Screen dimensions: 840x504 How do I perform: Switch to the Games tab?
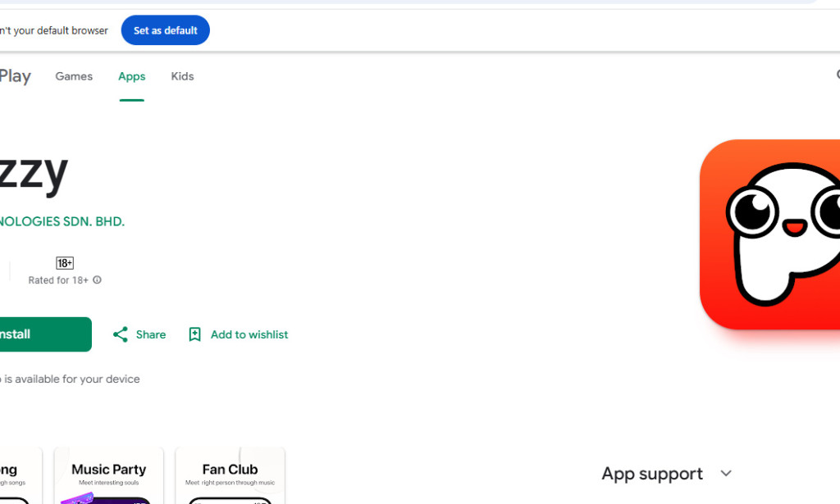click(x=74, y=75)
